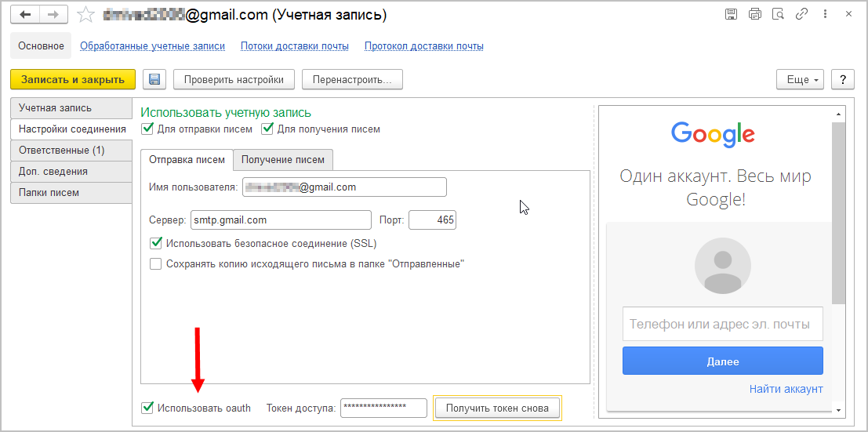Click the SMTP server input field
This screenshot has width=868, height=432.
click(280, 220)
